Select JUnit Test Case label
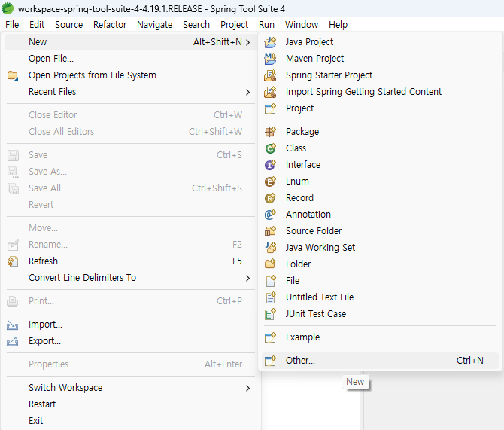Image resolution: width=504 pixels, height=430 pixels. coord(316,314)
